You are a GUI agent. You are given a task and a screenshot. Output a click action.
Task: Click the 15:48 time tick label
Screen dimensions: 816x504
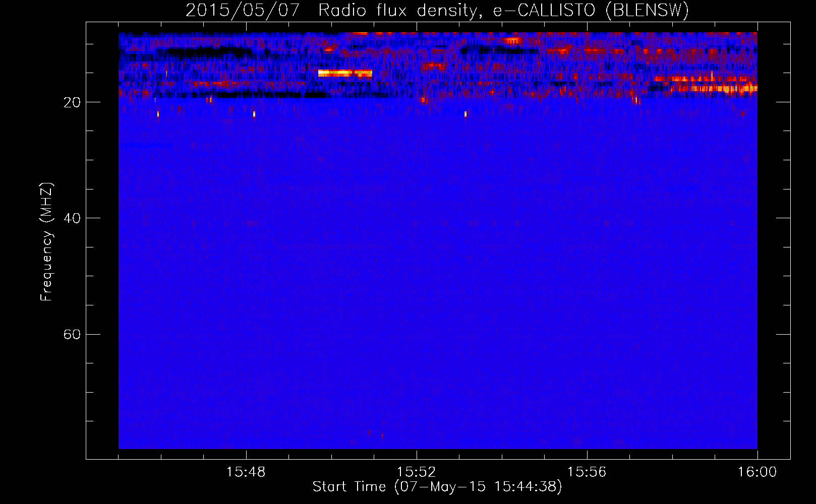(246, 472)
